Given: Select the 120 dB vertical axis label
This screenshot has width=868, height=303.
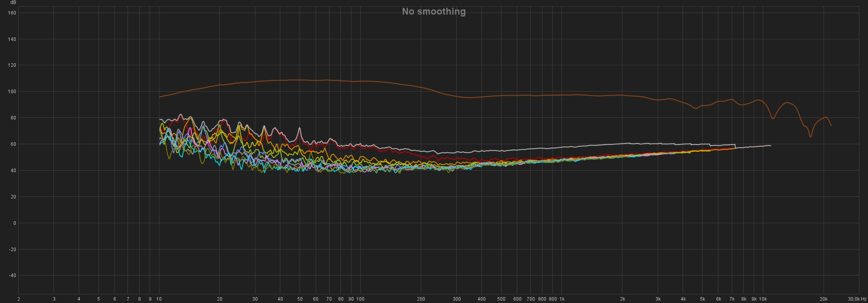Looking at the screenshot, I should [12, 65].
